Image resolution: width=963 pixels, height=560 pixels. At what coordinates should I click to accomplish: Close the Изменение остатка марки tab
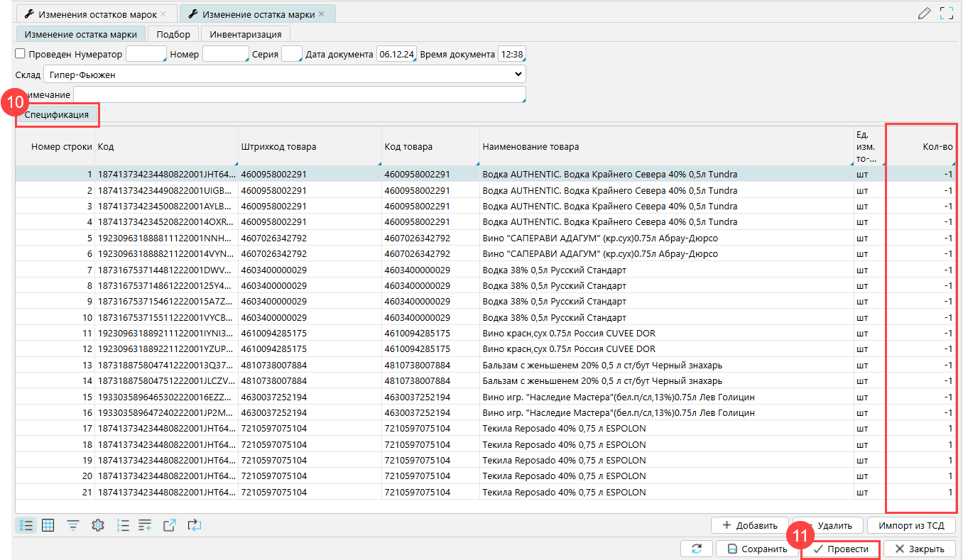pyautogui.click(x=321, y=14)
